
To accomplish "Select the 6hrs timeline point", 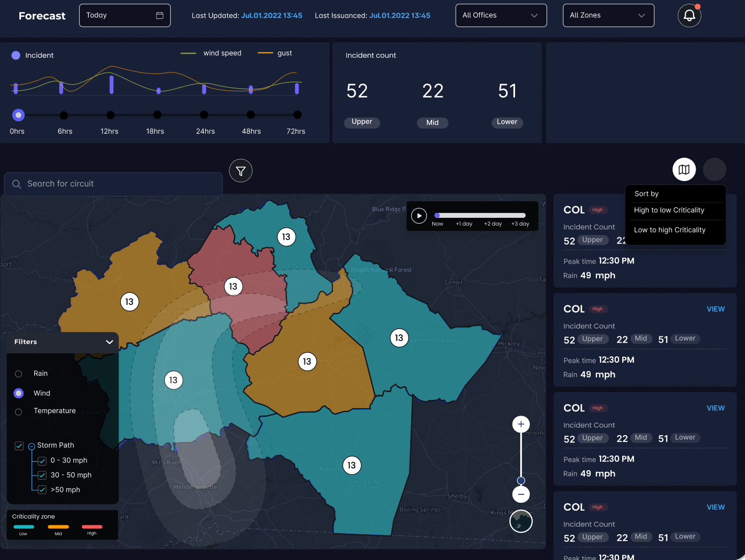I will click(64, 115).
